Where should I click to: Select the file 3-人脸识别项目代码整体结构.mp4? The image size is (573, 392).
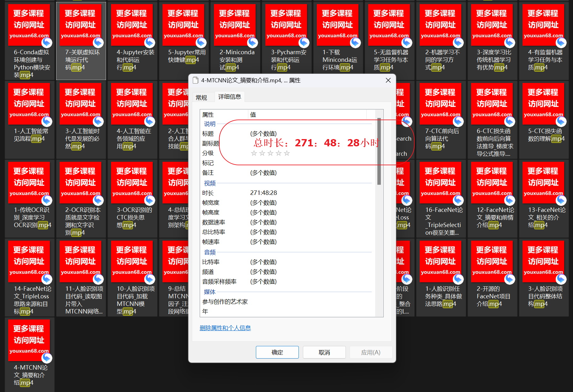[x=544, y=278]
